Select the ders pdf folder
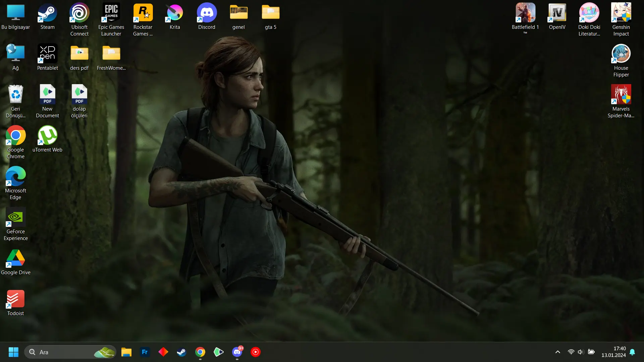The image size is (644, 362). pyautogui.click(x=79, y=58)
